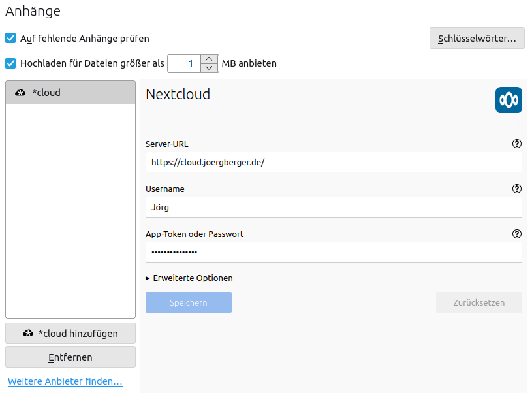The width and height of the screenshot is (532, 403).
Task: Show help for App-Token oder Passwort
Action: [x=517, y=234]
